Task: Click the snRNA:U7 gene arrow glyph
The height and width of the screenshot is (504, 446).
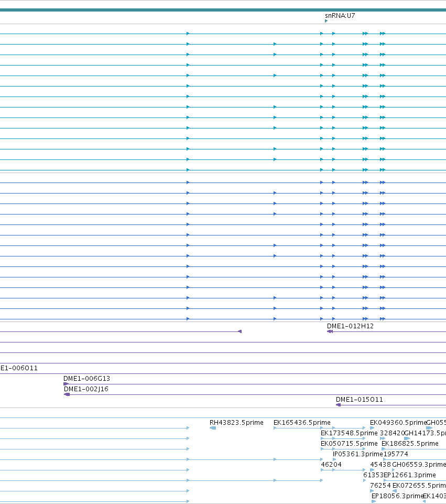Action: 326,21
